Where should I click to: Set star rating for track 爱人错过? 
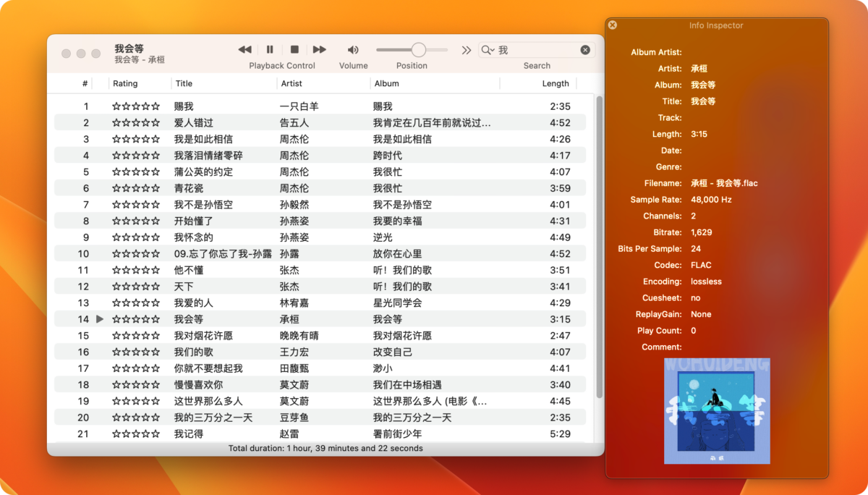tap(136, 123)
